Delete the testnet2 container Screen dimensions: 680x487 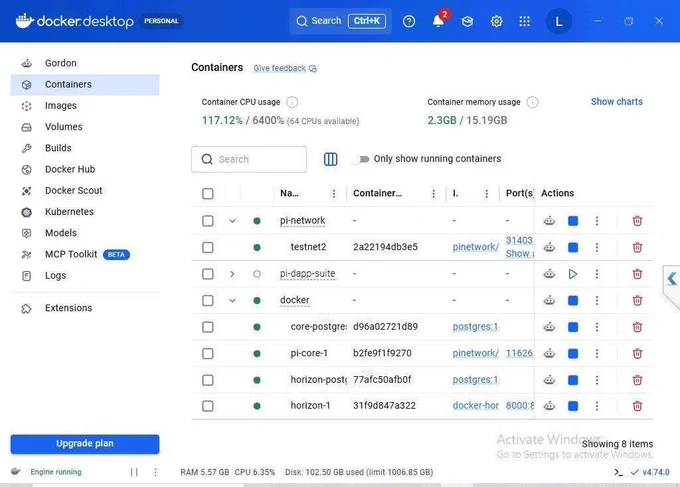pyautogui.click(x=637, y=248)
